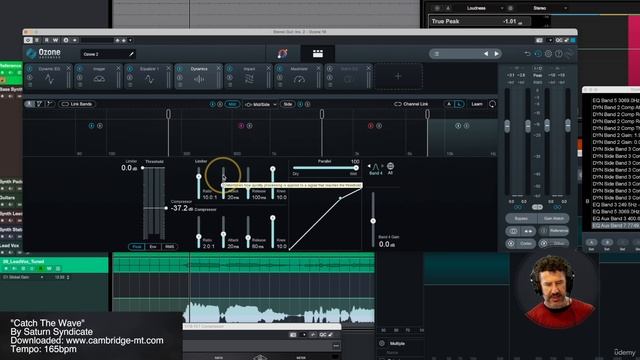The height and width of the screenshot is (360, 640).
Task: Toggle Link Bands option
Action: pos(77,104)
